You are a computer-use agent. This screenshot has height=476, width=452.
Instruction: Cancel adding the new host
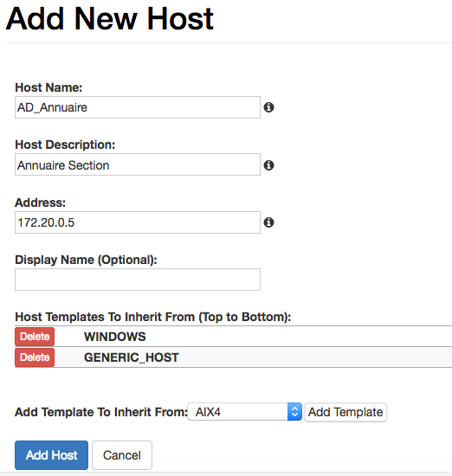pos(122,455)
